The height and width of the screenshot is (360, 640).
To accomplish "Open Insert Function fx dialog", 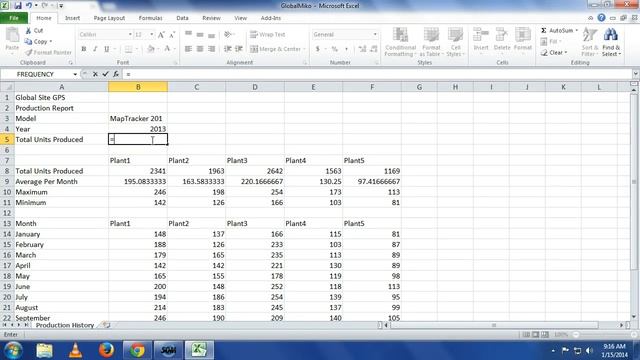I will [x=116, y=74].
